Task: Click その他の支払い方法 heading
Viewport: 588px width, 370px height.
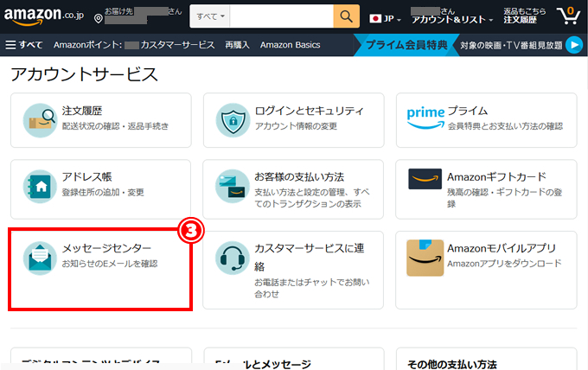Action: tap(452, 364)
